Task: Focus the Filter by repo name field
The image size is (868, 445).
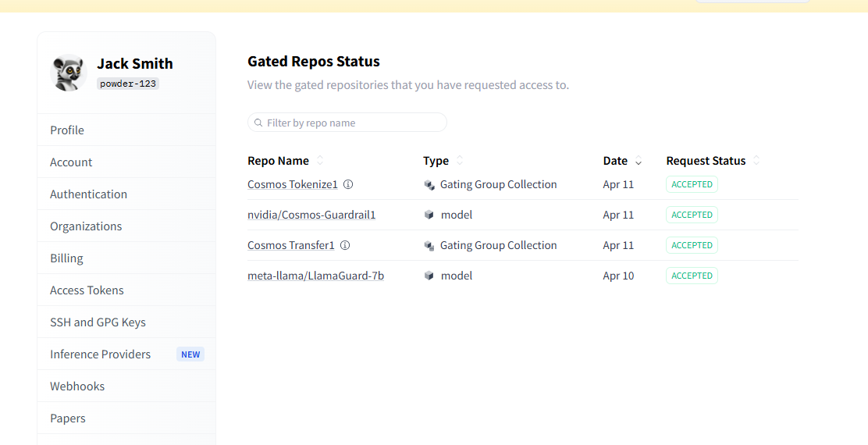Action: [x=347, y=123]
